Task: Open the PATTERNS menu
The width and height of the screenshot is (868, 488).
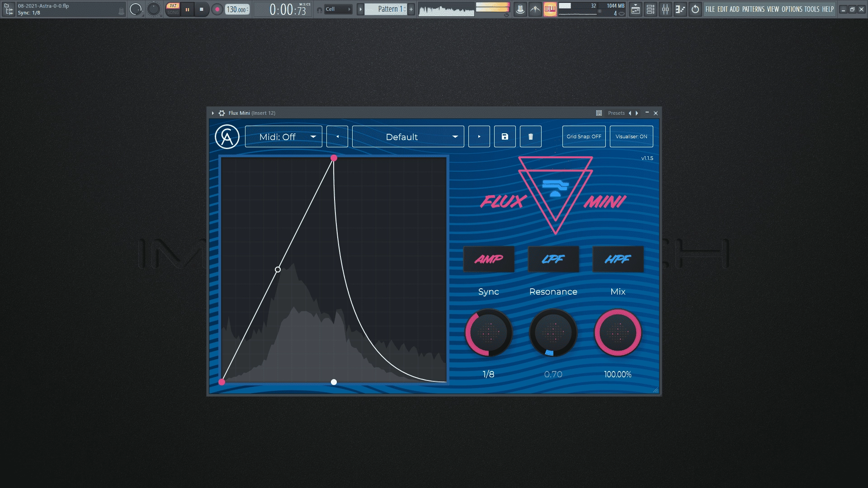Action: point(753,9)
